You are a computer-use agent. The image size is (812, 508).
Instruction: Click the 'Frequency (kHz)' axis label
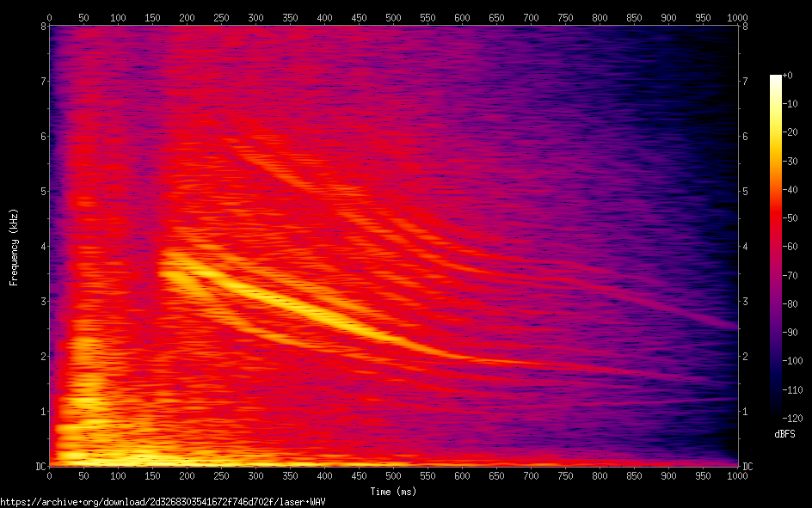coord(14,247)
